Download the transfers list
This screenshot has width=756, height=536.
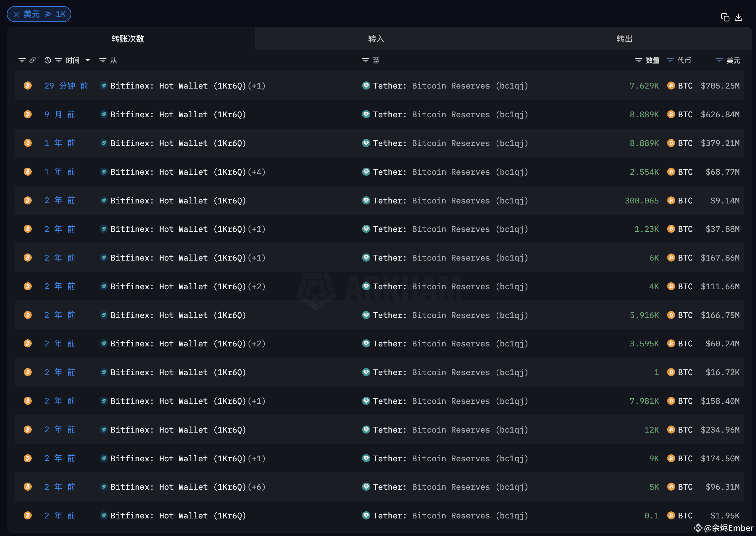point(738,17)
